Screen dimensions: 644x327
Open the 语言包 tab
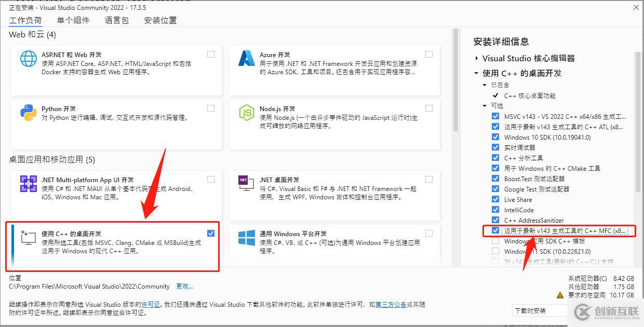(117, 20)
